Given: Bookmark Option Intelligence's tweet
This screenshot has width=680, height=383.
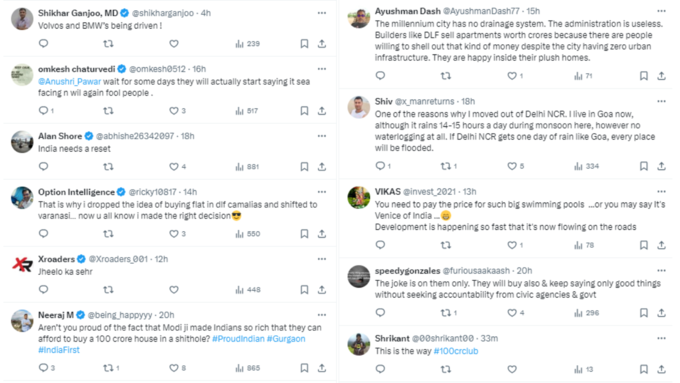Looking at the screenshot, I should coord(304,234).
